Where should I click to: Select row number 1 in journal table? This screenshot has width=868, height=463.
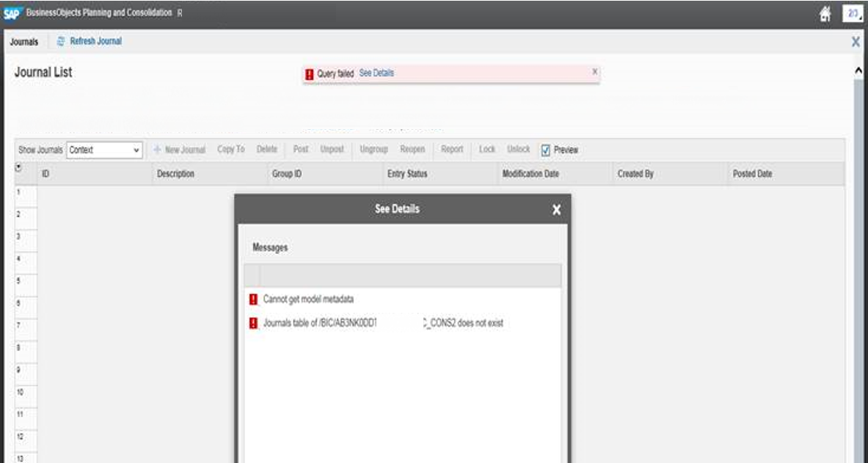26,197
